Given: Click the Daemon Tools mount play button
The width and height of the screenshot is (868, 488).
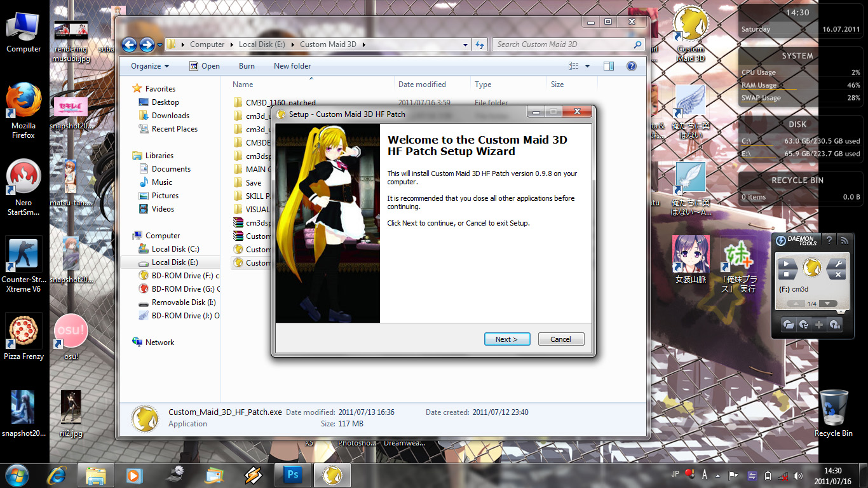Looking at the screenshot, I should 786,264.
